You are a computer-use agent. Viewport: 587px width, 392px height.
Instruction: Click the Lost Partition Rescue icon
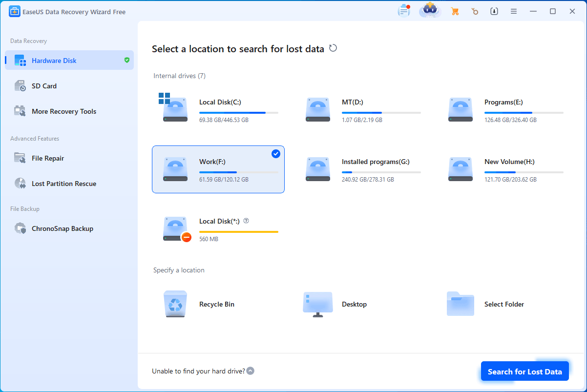pyautogui.click(x=20, y=184)
